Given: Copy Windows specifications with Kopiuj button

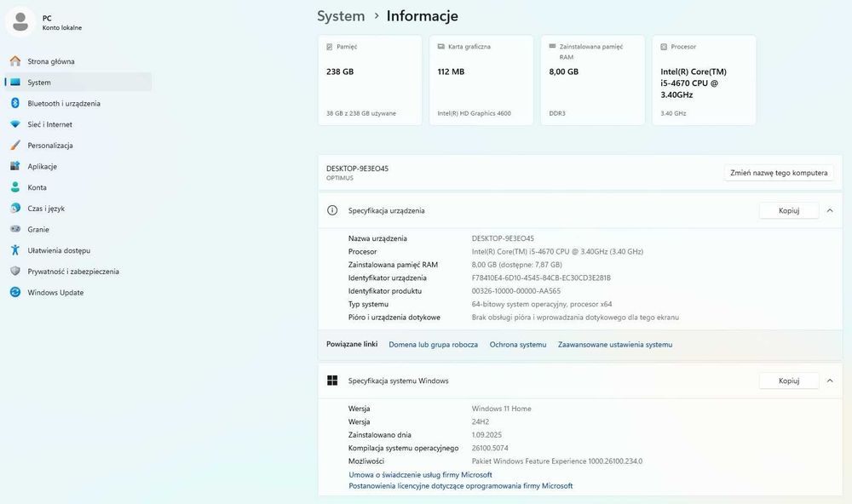Looking at the screenshot, I should click(x=788, y=381).
